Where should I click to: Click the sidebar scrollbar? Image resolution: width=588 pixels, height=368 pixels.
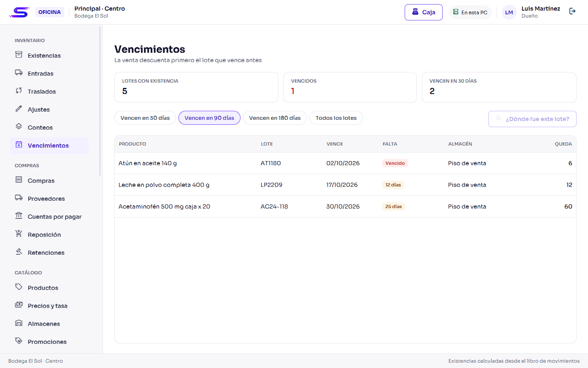coord(100,101)
